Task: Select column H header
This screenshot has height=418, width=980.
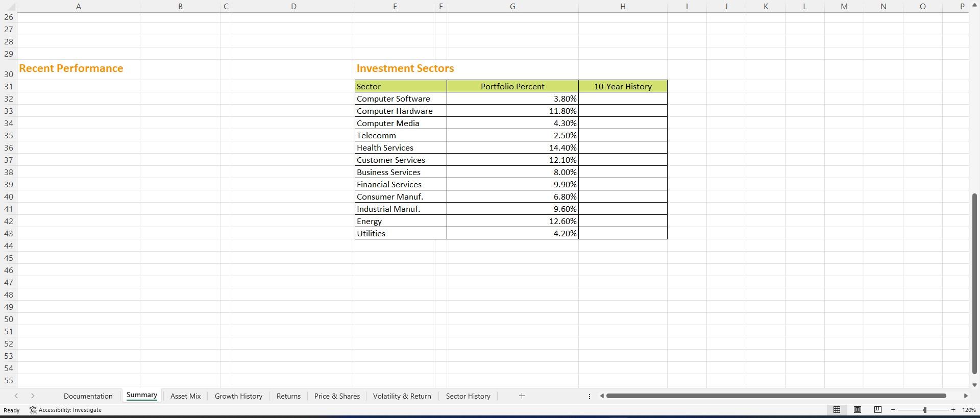Action: pyautogui.click(x=623, y=6)
